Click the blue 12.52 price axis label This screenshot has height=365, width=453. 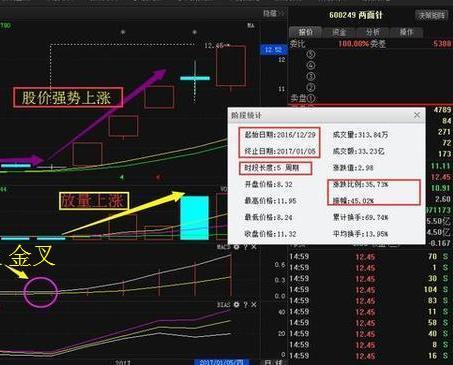(273, 50)
